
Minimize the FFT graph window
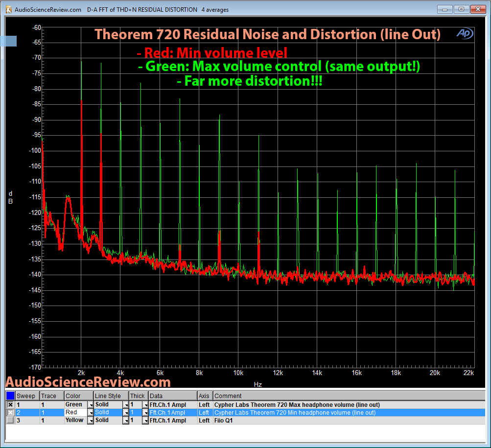[x=444, y=9]
